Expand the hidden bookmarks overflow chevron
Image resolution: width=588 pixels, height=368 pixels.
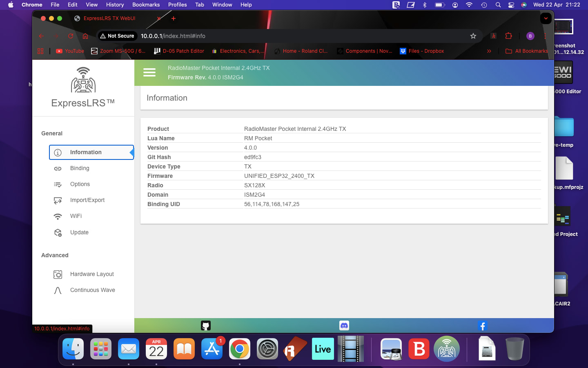(x=489, y=51)
